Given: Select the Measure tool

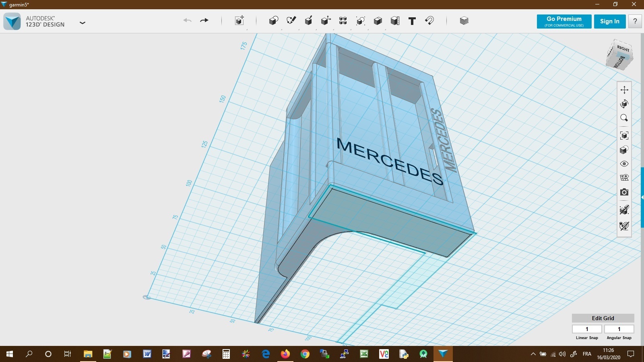Looking at the screenshot, I should pyautogui.click(x=395, y=21).
